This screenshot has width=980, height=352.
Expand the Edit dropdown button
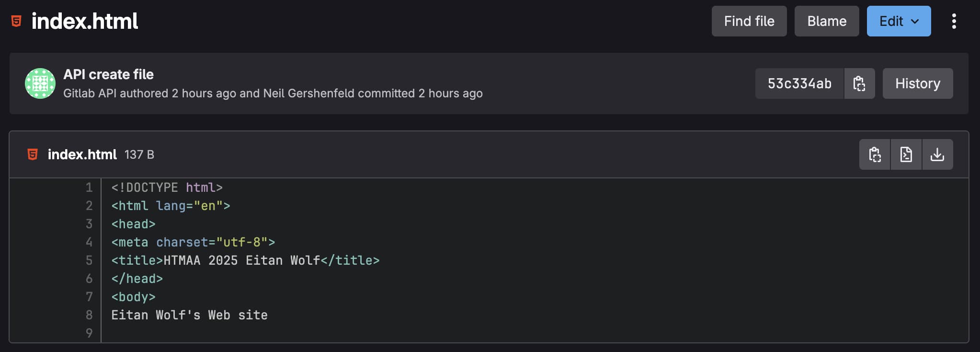[x=899, y=21]
